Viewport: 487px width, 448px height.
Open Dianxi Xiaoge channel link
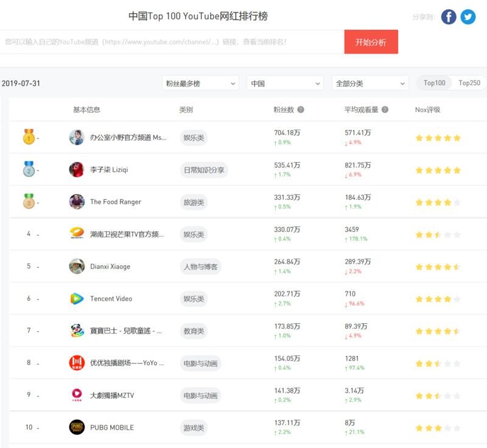coord(110,267)
